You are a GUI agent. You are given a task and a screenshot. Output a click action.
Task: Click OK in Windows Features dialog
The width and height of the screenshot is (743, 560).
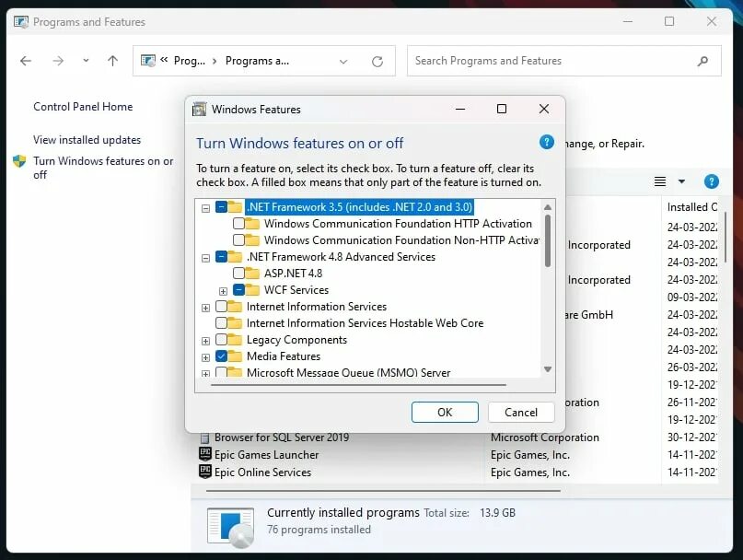pyautogui.click(x=445, y=412)
